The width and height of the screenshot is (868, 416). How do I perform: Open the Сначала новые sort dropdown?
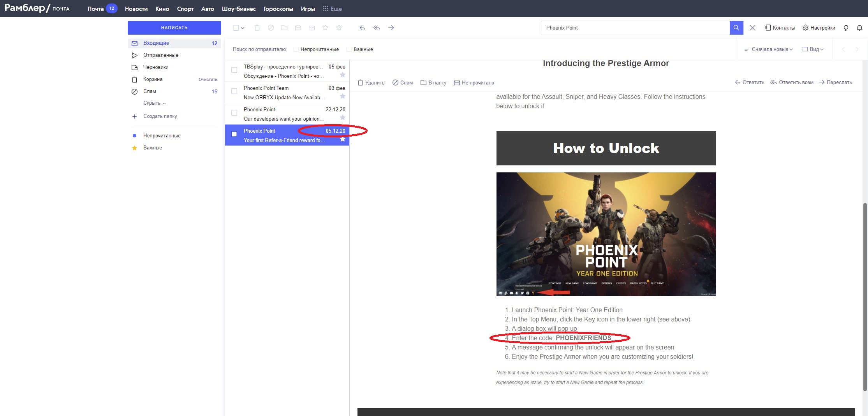768,49
